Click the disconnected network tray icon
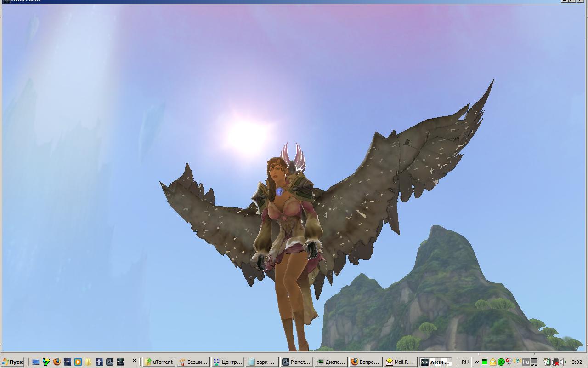The width and height of the screenshot is (588, 368). (x=555, y=362)
